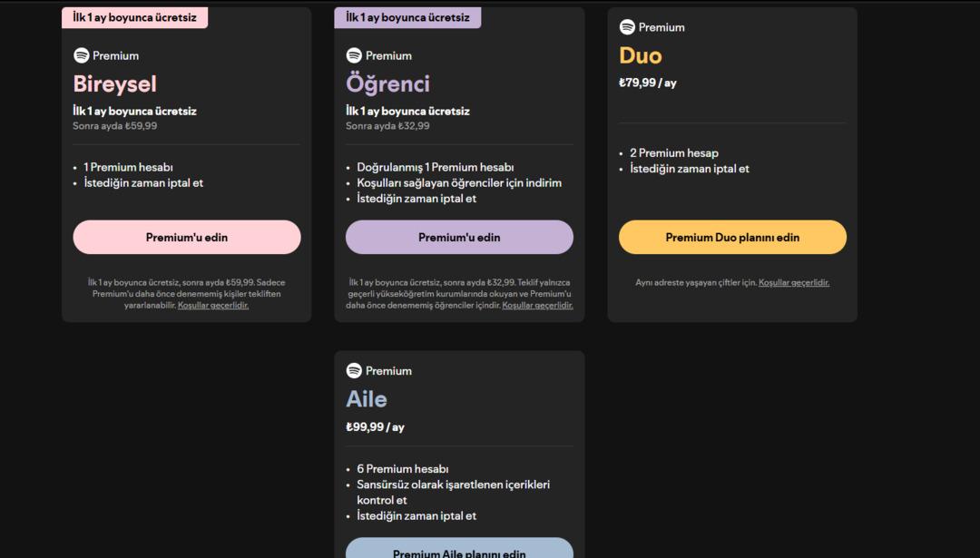
Task: Open Koşullar geçerlidir link under the Bireysel plan
Action: point(213,306)
